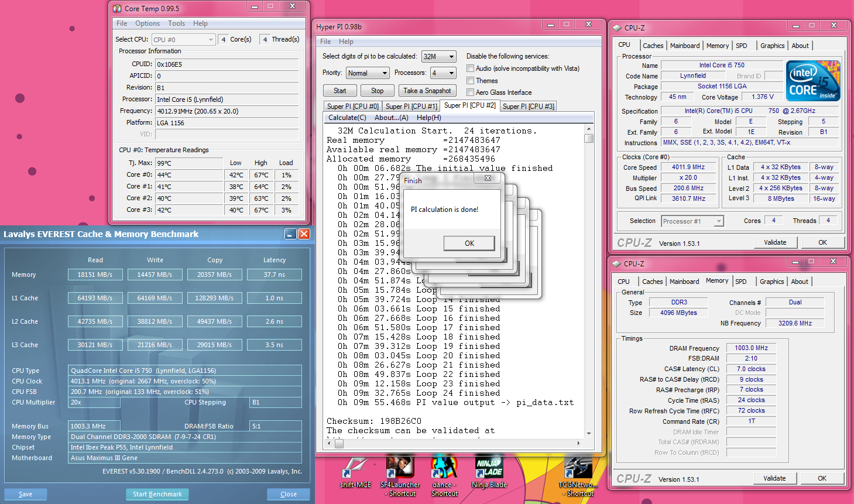This screenshot has width=854, height=504.
Task: Click the Core Temp title bar icon
Action: [x=117, y=8]
